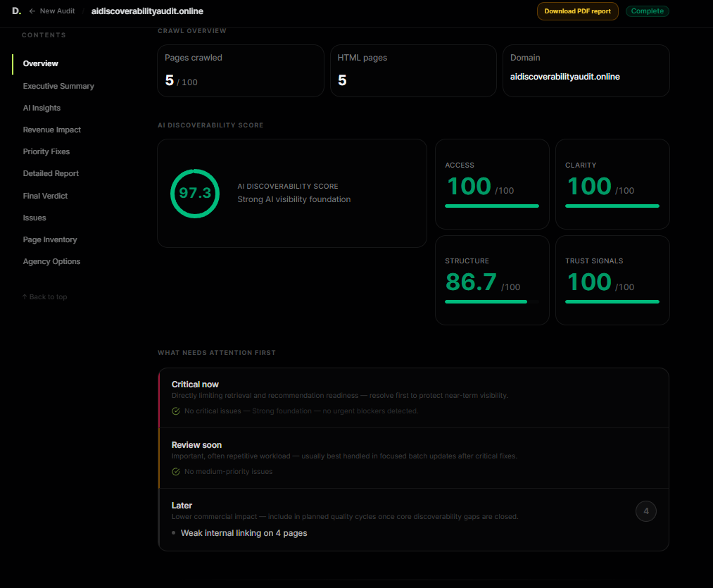This screenshot has height=588, width=713.
Task: Open the Detailed Report section
Action: coord(51,173)
